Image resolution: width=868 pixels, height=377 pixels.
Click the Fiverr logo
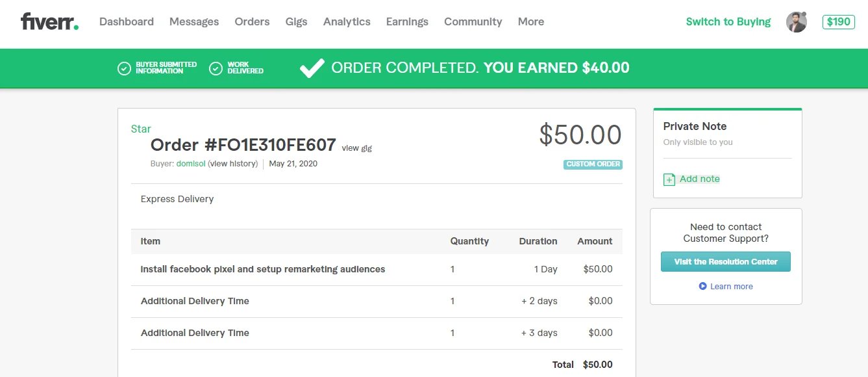coord(49,21)
